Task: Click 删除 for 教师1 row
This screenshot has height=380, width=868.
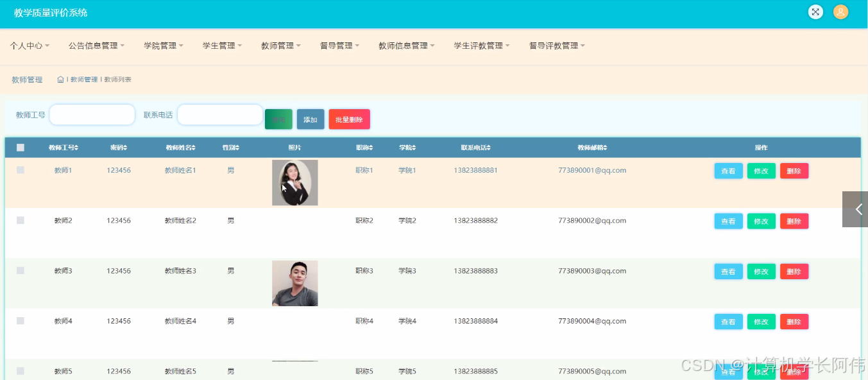Action: [x=794, y=171]
